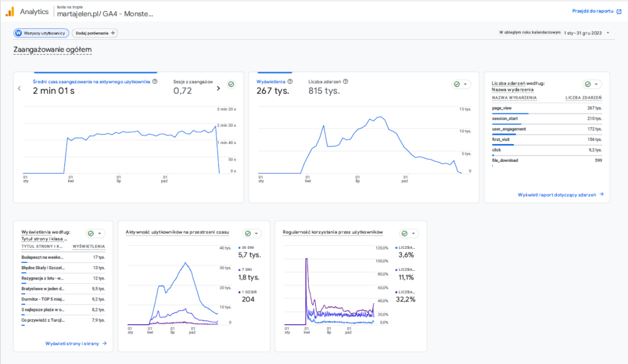Open Wyświetl strony i ekrany link
Viewport: 628px width, 364px height.
[x=76, y=344]
